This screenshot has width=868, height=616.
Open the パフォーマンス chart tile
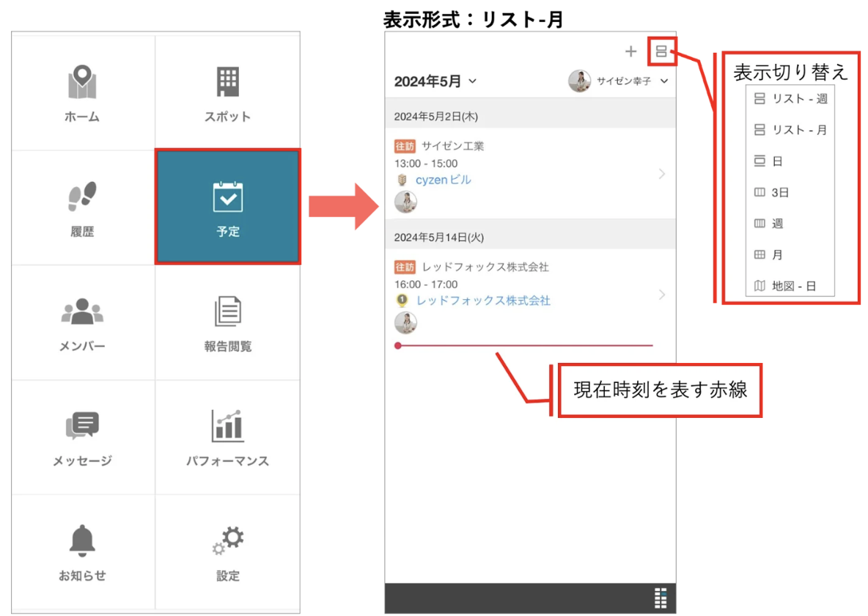coord(227,437)
